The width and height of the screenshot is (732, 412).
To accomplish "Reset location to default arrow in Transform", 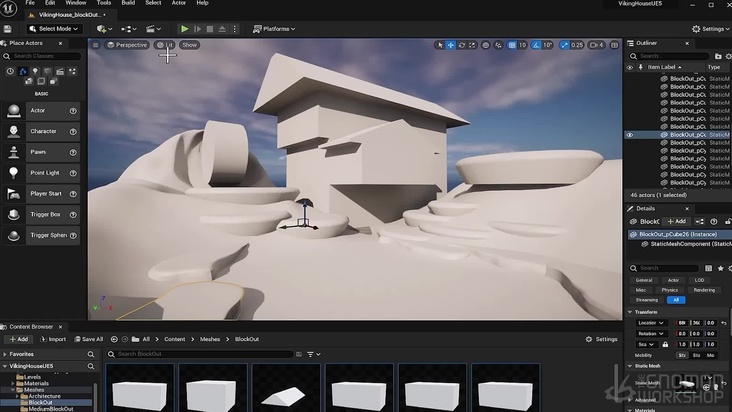I will (x=724, y=323).
